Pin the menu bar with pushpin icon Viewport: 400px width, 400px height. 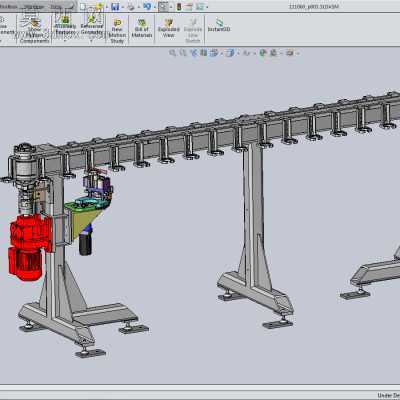point(71,6)
